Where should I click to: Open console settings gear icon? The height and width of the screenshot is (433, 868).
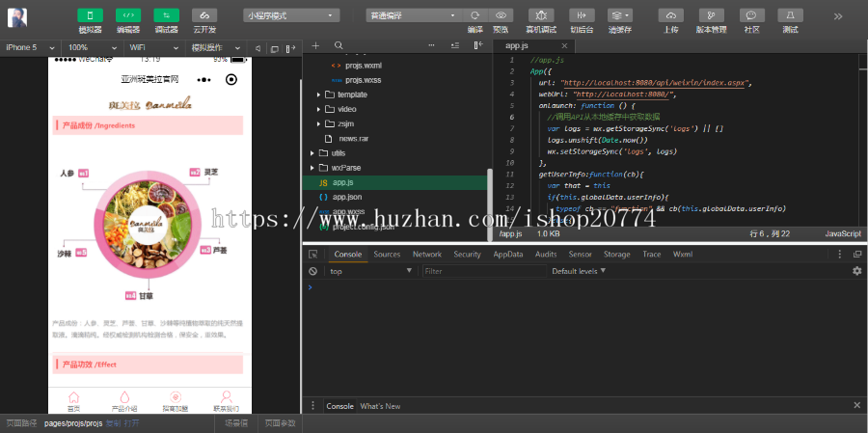tap(856, 271)
